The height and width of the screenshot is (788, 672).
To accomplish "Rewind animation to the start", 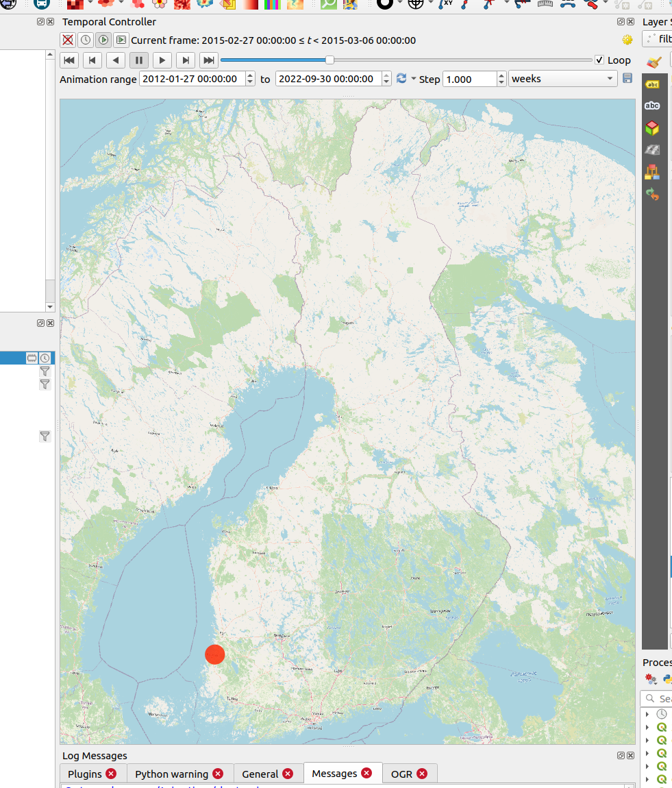I will point(69,60).
